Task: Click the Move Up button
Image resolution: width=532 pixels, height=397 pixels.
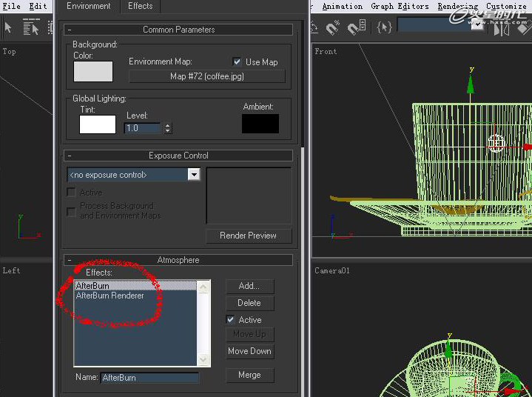Action: [x=249, y=334]
